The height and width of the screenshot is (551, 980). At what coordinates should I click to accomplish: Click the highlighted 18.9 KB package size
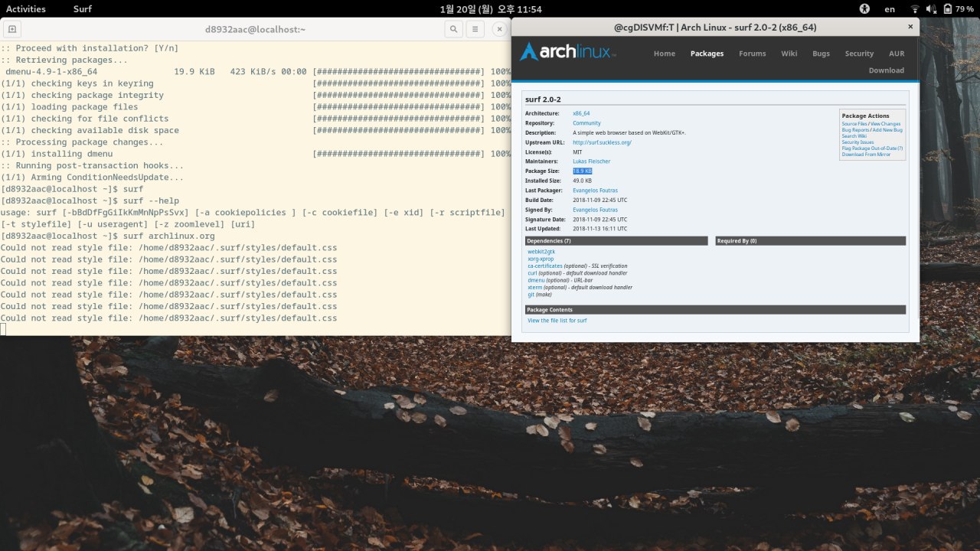coord(583,171)
